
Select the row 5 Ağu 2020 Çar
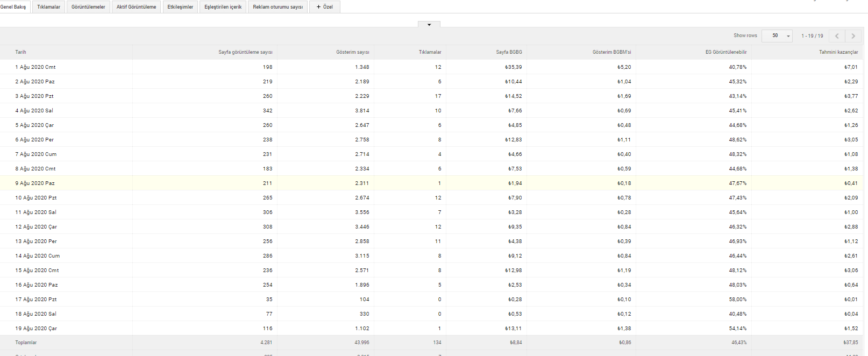tap(432, 125)
